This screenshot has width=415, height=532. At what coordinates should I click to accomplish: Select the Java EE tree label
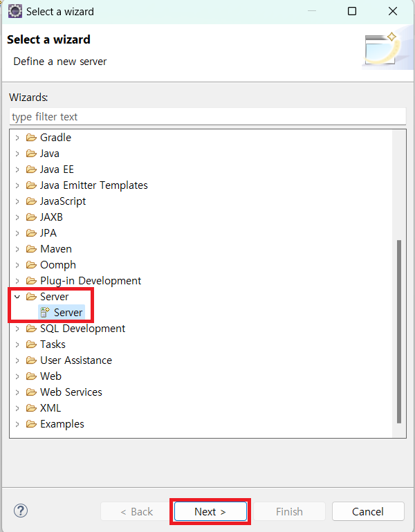pos(57,169)
